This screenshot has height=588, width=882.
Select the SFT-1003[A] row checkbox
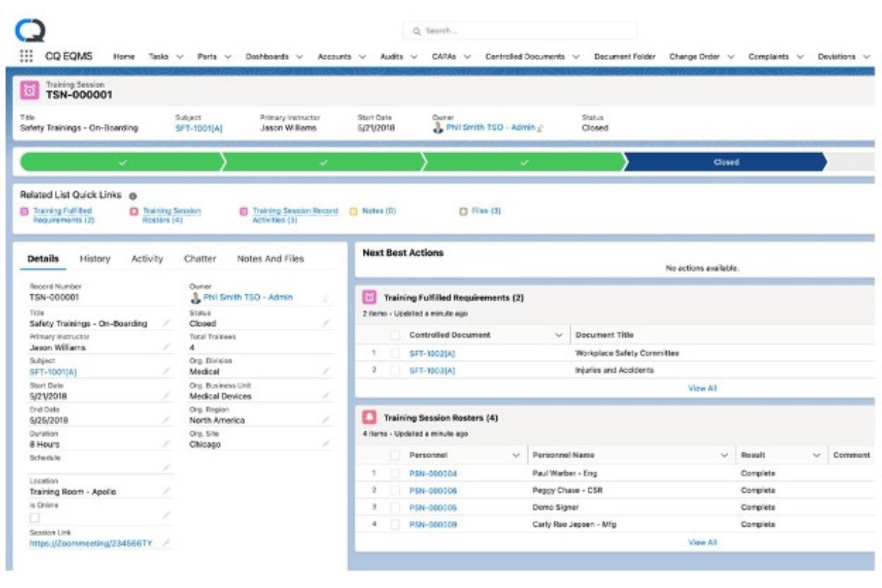(x=395, y=370)
